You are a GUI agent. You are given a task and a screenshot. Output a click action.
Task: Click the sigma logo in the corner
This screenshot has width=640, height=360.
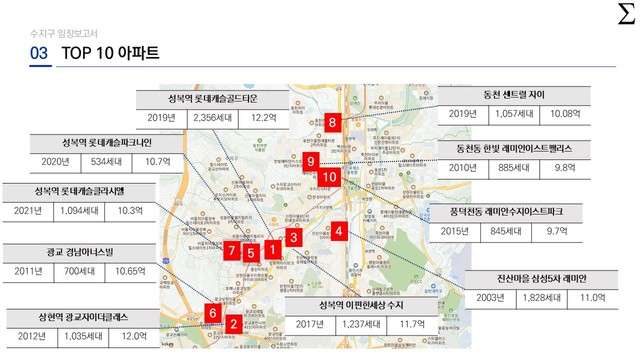pos(626,13)
